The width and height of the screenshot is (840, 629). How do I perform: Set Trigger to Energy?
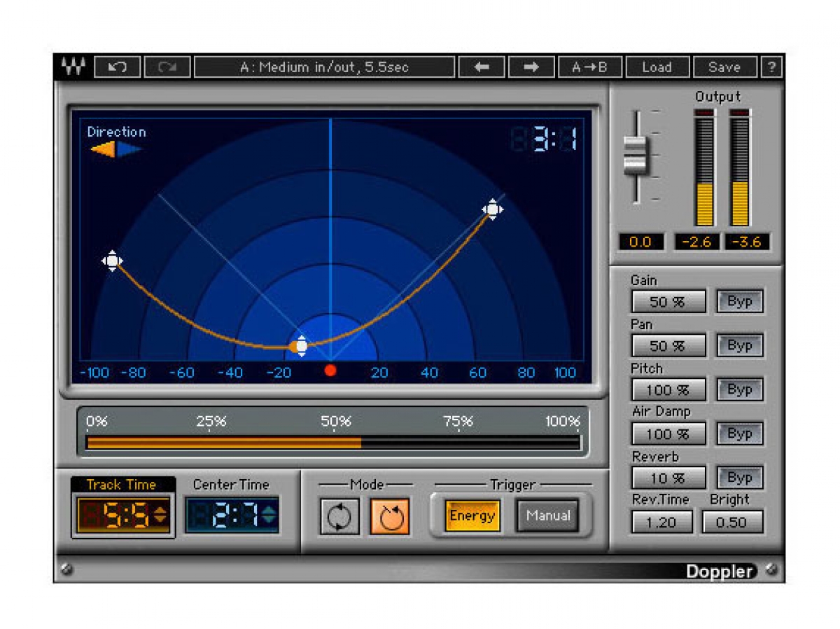(x=472, y=516)
